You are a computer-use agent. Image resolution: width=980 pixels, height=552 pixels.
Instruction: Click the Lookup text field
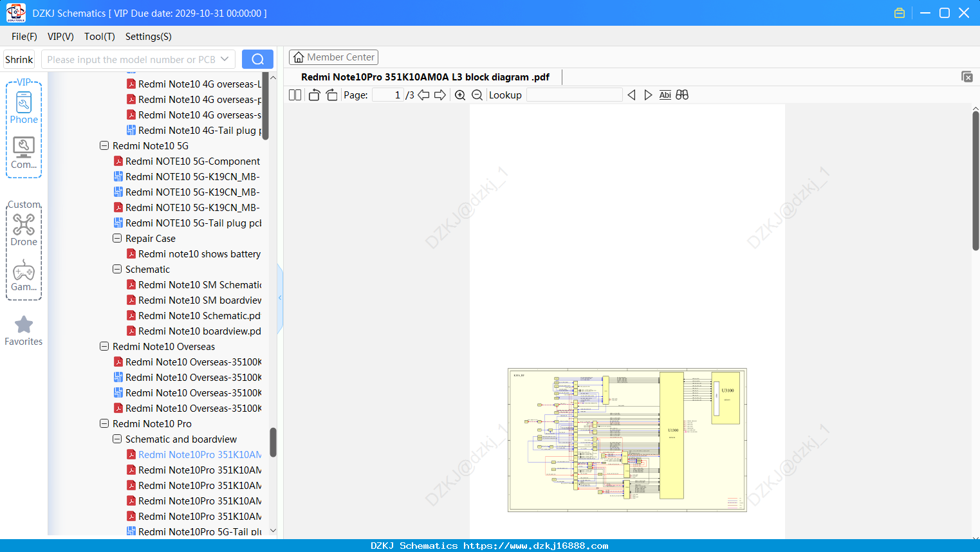575,95
